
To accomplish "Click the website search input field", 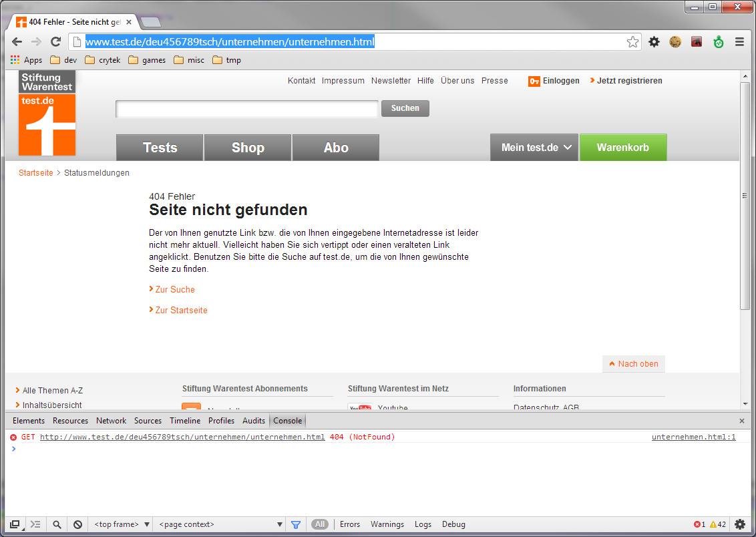I will (x=247, y=109).
